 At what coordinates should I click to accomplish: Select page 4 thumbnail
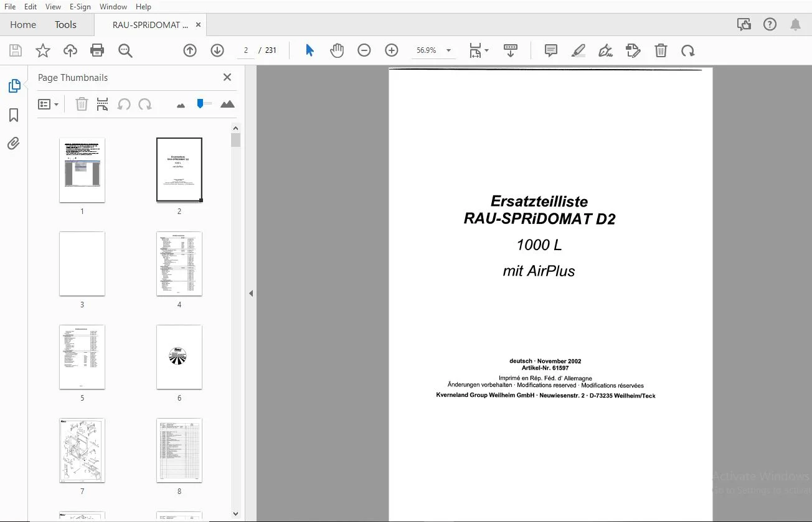[179, 264]
